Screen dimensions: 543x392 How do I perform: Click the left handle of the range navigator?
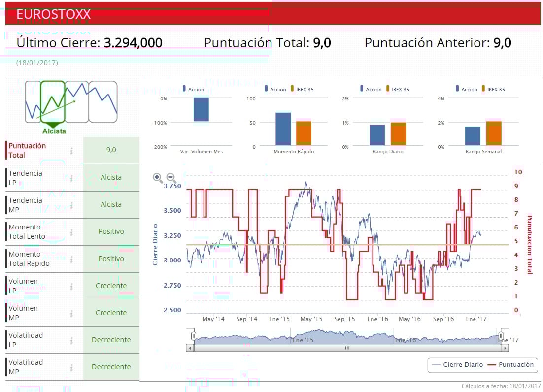(x=194, y=336)
